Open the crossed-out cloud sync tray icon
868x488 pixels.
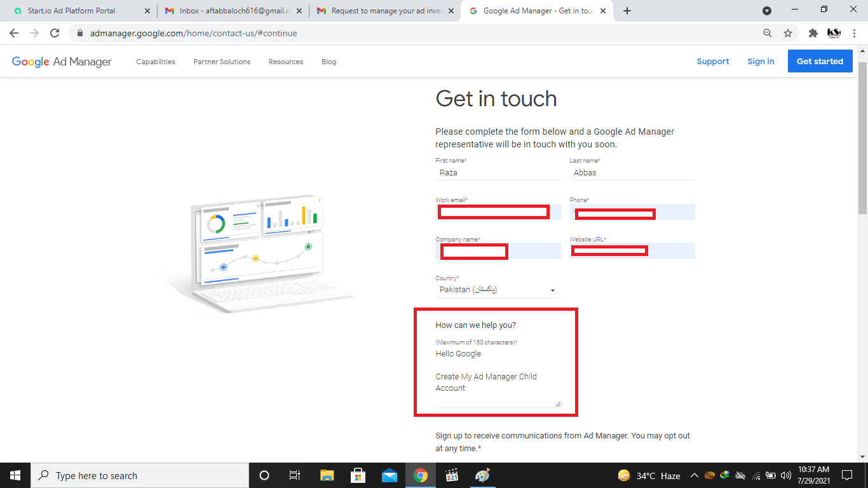[x=740, y=475]
